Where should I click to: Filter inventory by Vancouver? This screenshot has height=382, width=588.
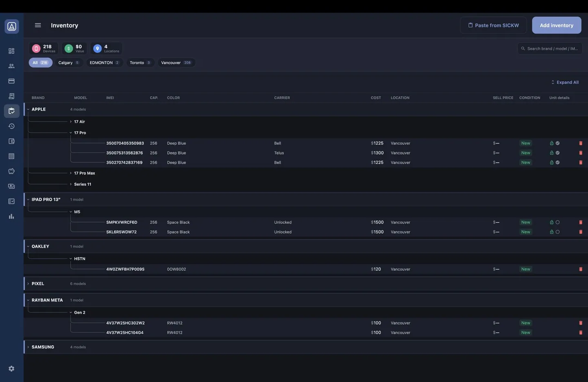176,63
